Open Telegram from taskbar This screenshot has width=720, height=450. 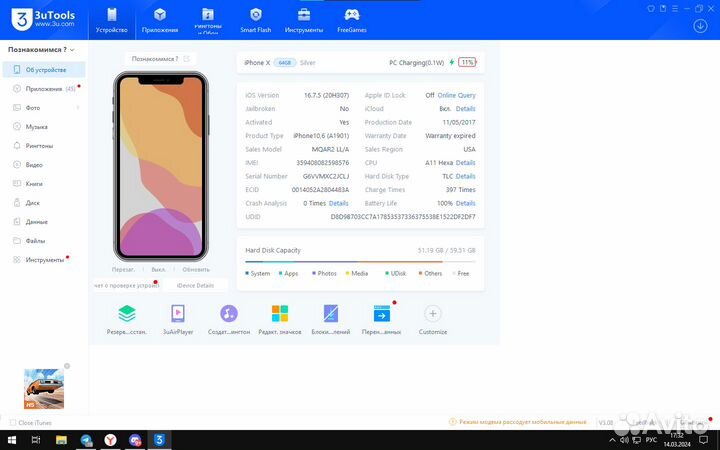click(86, 440)
